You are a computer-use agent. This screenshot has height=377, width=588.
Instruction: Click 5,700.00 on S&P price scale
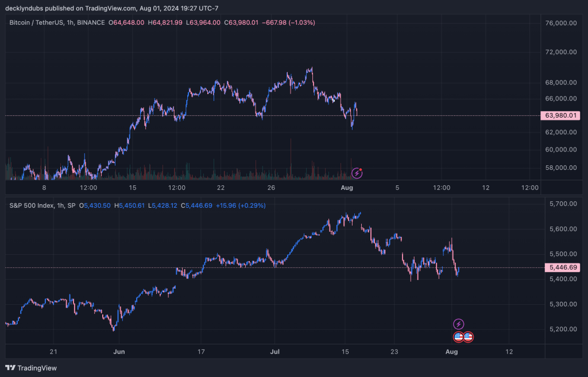pos(563,204)
